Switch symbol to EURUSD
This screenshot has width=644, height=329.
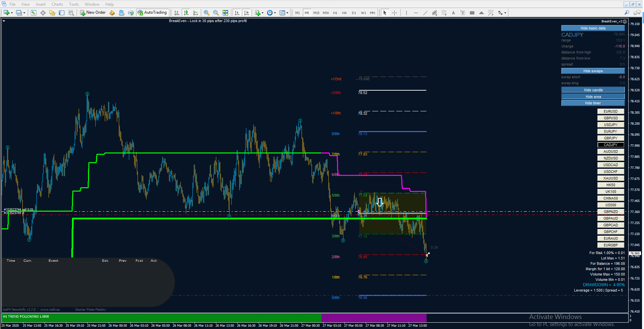pyautogui.click(x=611, y=111)
